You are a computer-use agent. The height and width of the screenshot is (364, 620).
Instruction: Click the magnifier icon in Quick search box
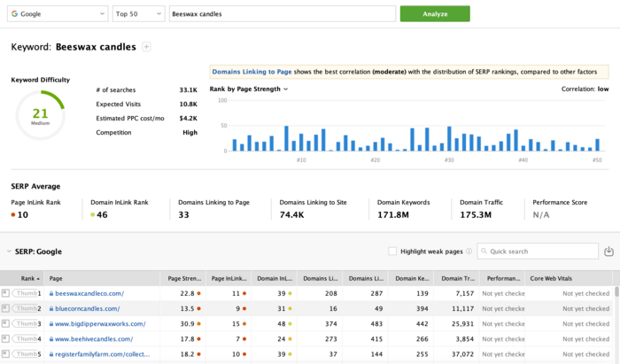484,252
